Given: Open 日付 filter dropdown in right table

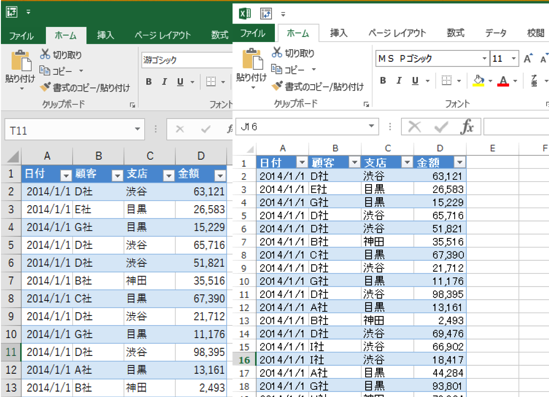Looking at the screenshot, I should pyautogui.click(x=302, y=162).
